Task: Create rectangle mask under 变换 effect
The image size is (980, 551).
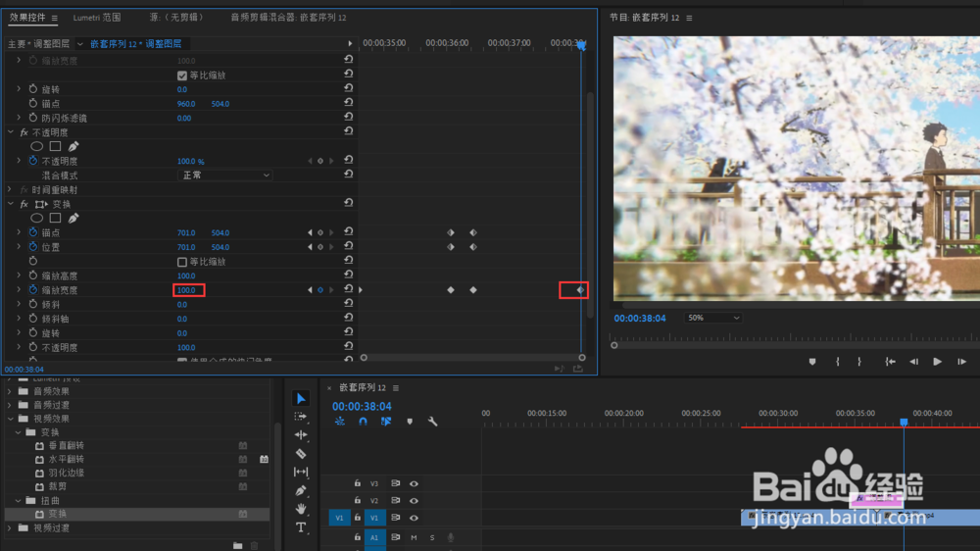Action: pos(55,219)
